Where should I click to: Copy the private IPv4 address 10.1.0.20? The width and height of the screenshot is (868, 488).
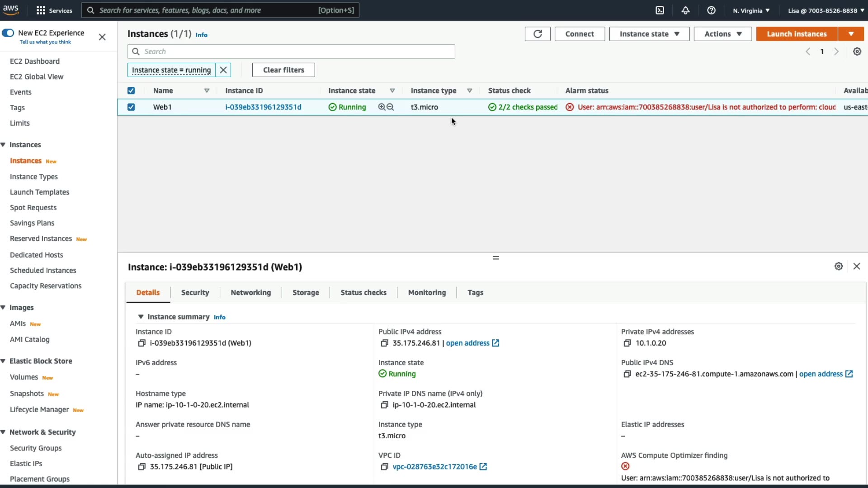point(627,343)
